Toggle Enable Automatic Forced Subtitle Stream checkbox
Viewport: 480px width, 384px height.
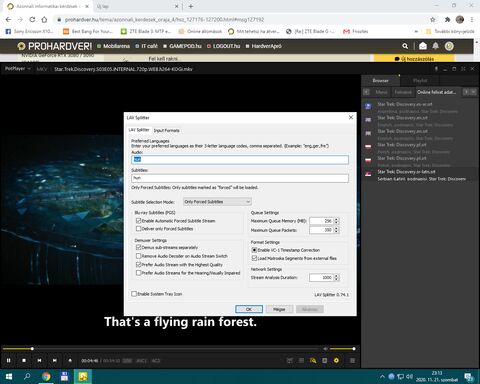[138, 221]
